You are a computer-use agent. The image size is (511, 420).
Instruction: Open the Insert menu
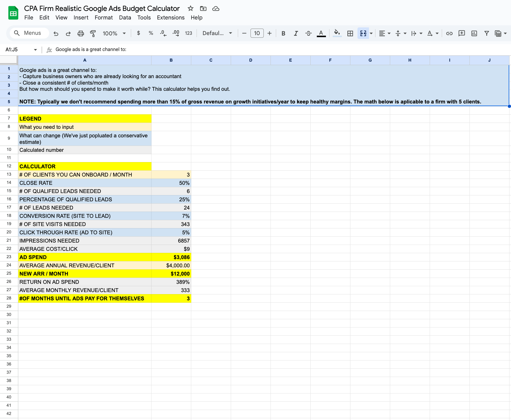pyautogui.click(x=81, y=18)
